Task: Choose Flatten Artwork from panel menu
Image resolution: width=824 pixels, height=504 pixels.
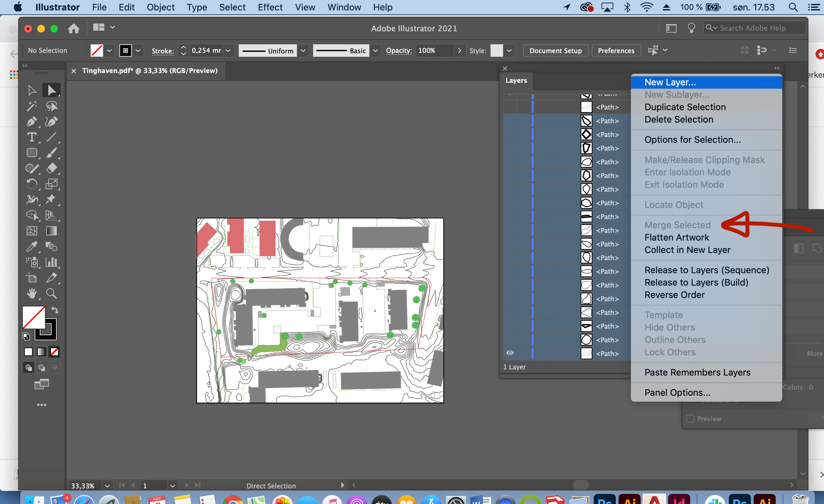Action: 677,237
